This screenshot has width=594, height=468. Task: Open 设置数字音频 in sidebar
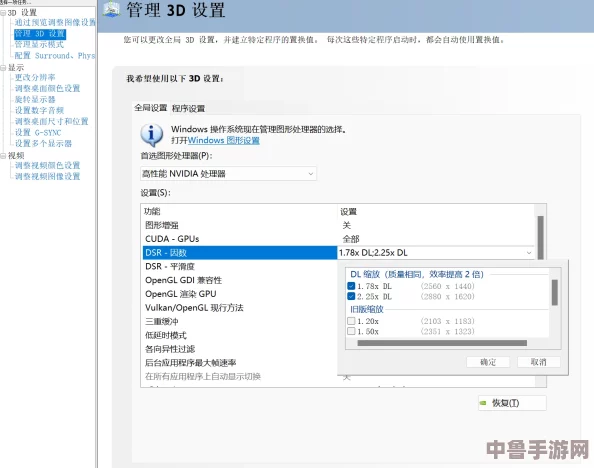coord(39,110)
